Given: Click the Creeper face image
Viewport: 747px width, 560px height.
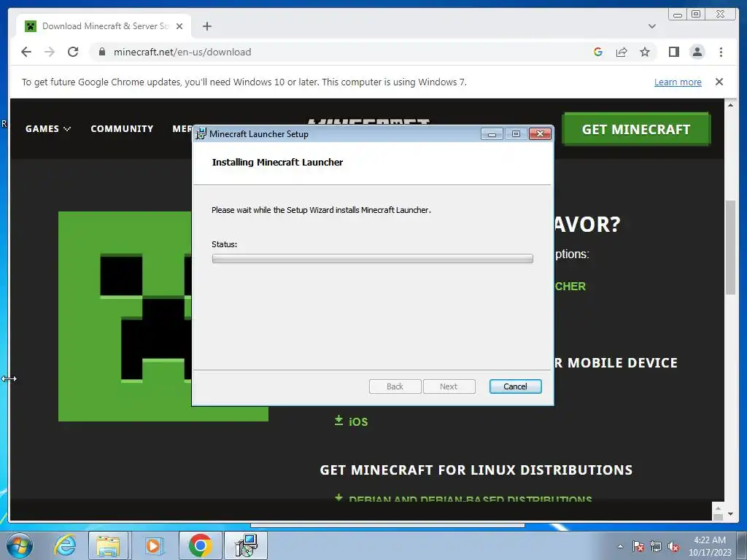Looking at the screenshot, I should pos(125,316).
